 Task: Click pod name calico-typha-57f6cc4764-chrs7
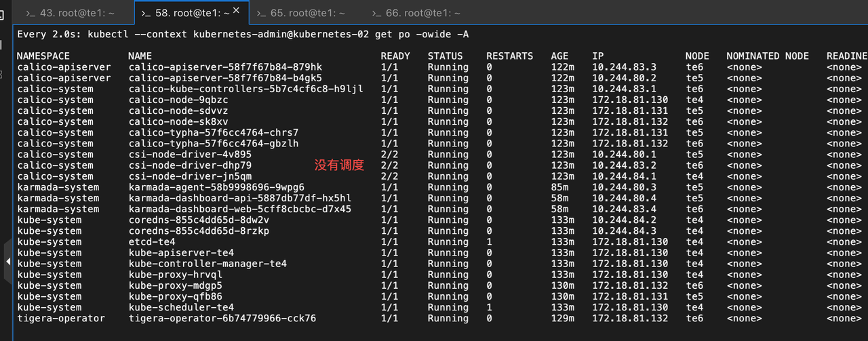click(214, 132)
